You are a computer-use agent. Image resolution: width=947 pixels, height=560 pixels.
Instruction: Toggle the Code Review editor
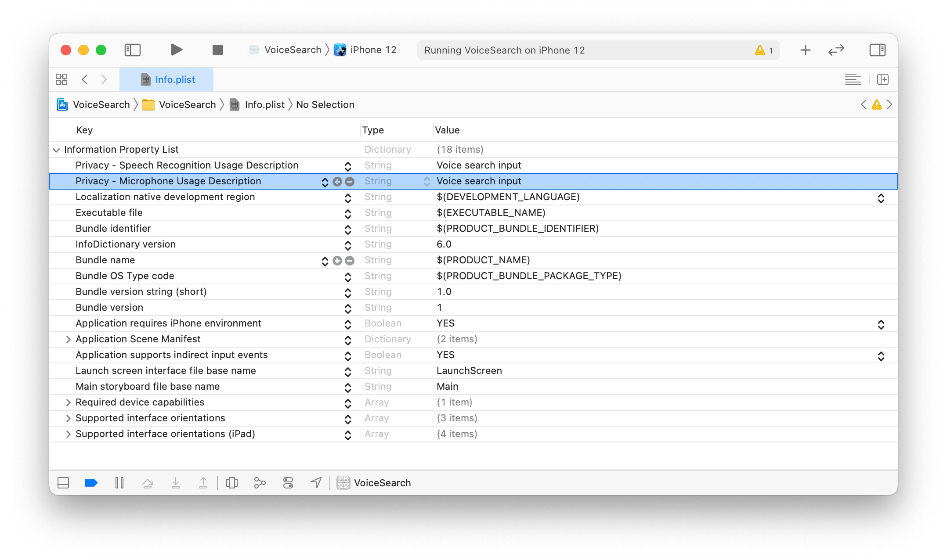[x=836, y=50]
